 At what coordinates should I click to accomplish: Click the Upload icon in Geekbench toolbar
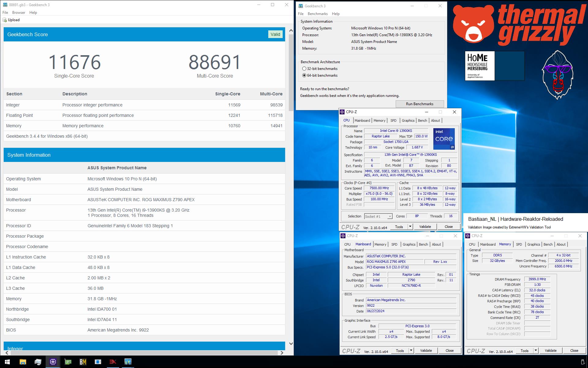click(x=5, y=20)
